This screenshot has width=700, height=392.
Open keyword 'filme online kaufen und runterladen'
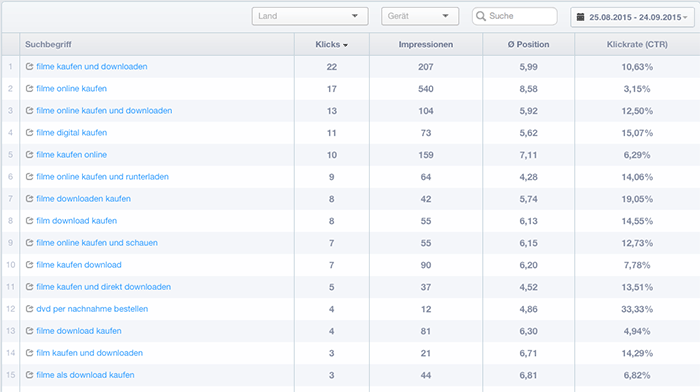pos(103,176)
